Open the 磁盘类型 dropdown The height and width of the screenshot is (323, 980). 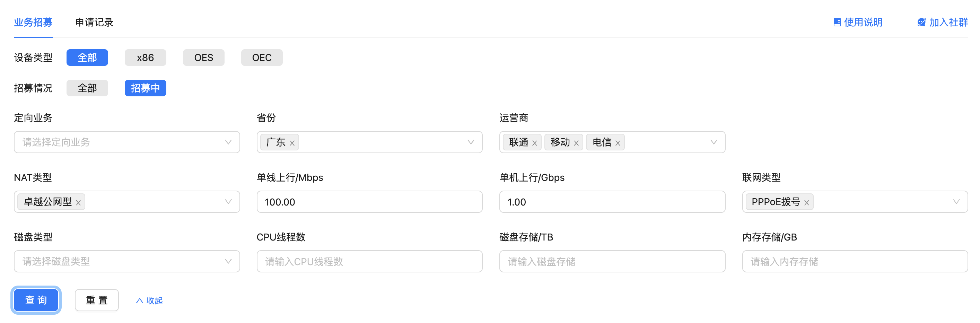(127, 261)
